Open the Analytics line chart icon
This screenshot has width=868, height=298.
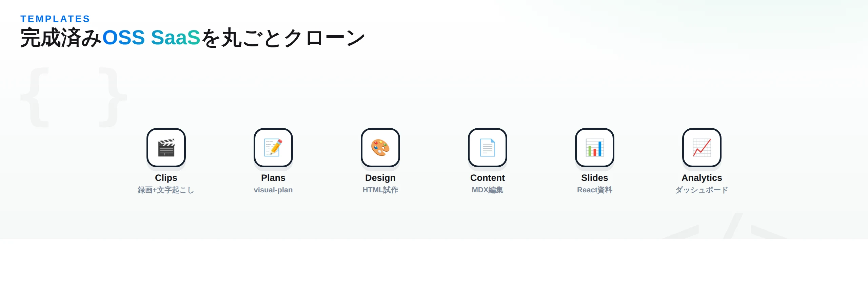pos(702,148)
